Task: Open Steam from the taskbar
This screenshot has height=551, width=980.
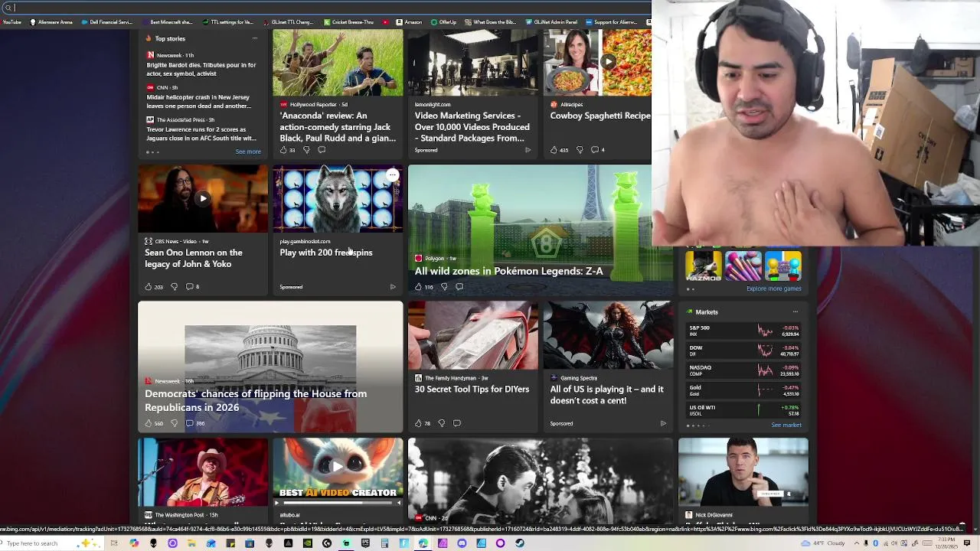Action: coord(520,543)
